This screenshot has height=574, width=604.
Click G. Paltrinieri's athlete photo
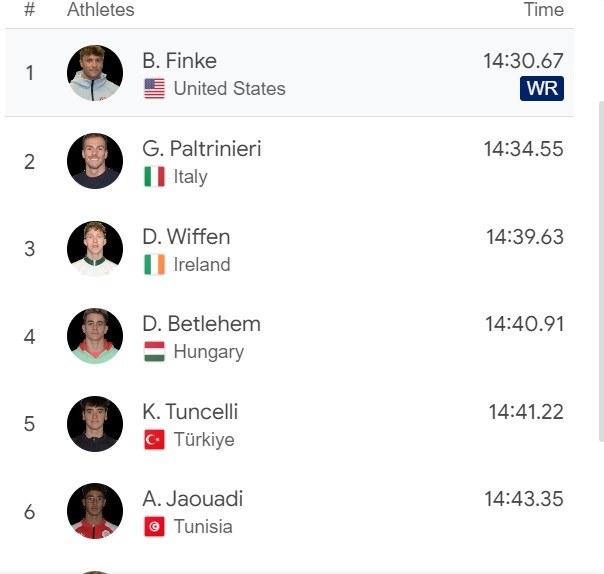tap(95, 161)
